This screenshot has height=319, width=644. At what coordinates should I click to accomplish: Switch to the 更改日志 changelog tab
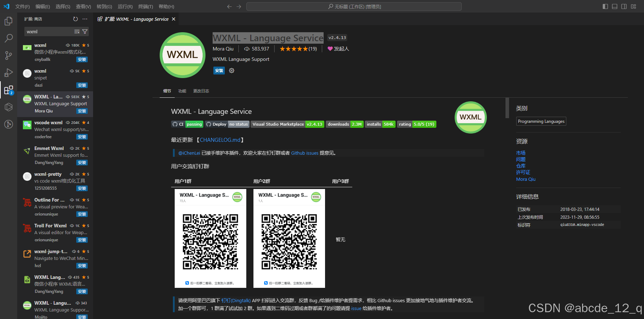pos(201,91)
